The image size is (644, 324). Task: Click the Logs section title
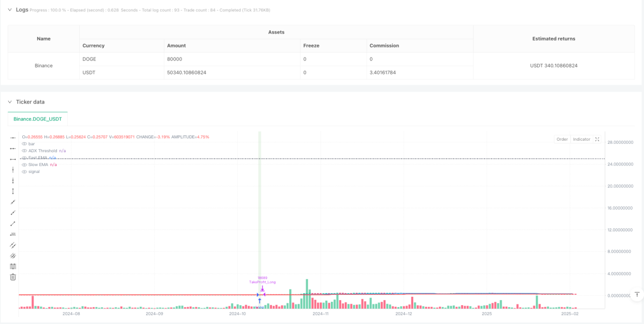click(x=22, y=9)
